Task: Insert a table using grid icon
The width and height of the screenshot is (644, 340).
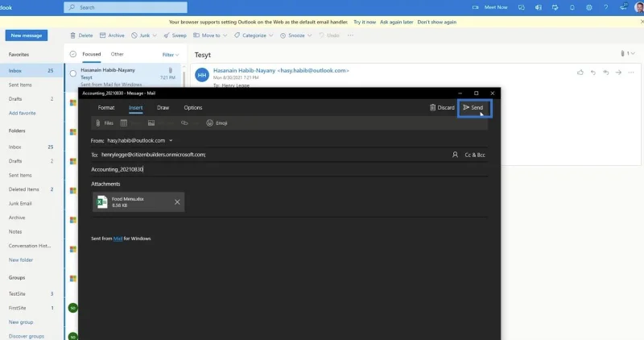Action: (124, 123)
